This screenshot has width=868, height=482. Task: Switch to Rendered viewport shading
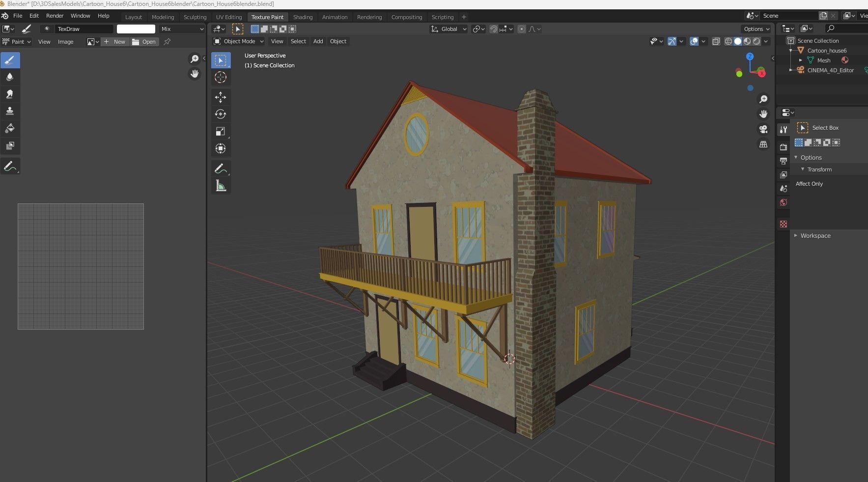point(756,41)
